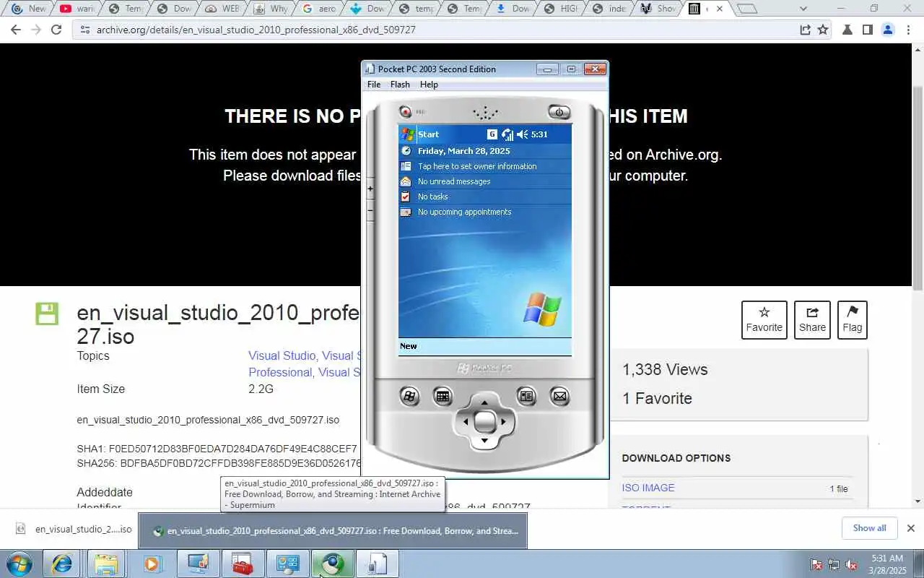Tap the No unread messages row
924x578 pixels.
[x=485, y=181]
